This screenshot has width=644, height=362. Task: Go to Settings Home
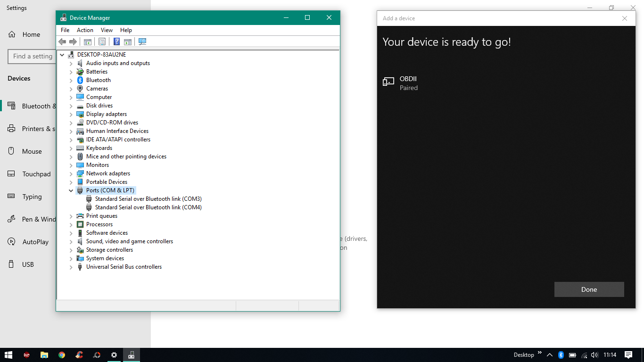pos(31,34)
